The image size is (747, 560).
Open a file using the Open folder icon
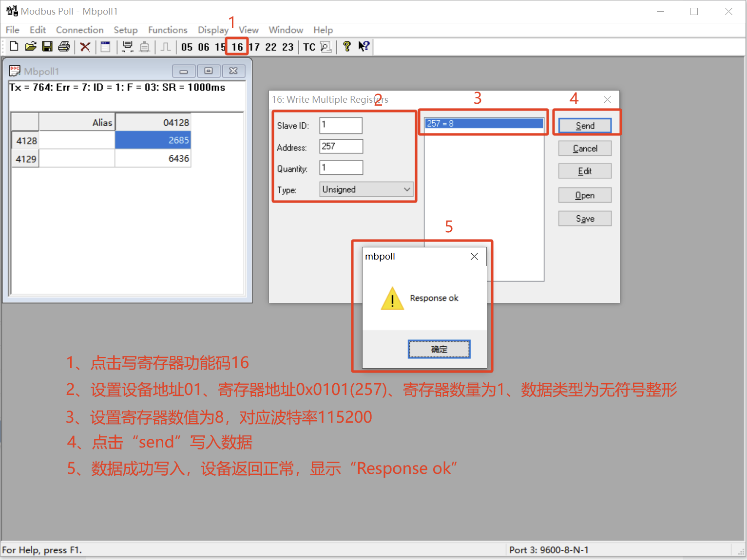pos(31,46)
